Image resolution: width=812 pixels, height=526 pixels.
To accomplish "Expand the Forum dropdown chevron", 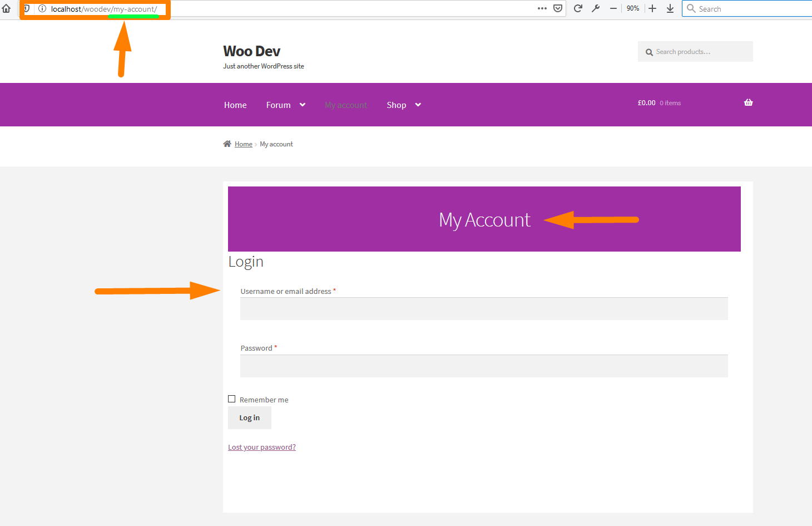I will point(303,105).
